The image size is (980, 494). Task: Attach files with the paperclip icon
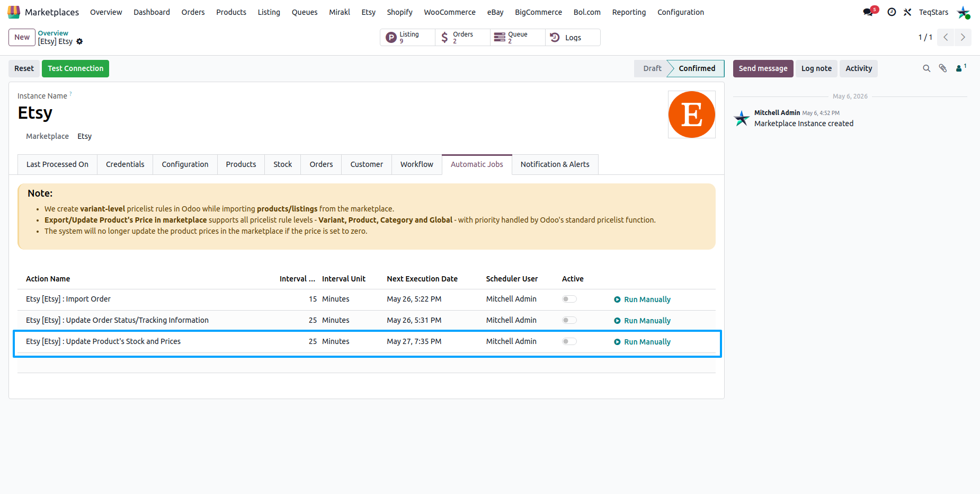click(943, 68)
